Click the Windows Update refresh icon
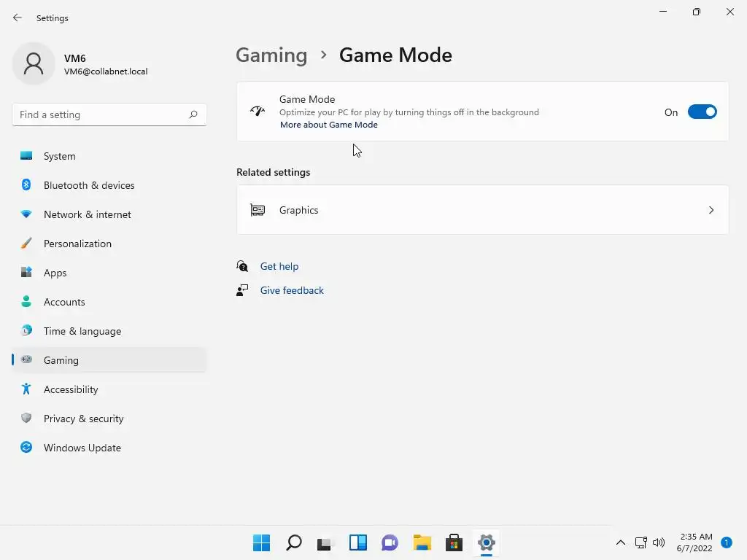 point(26,447)
